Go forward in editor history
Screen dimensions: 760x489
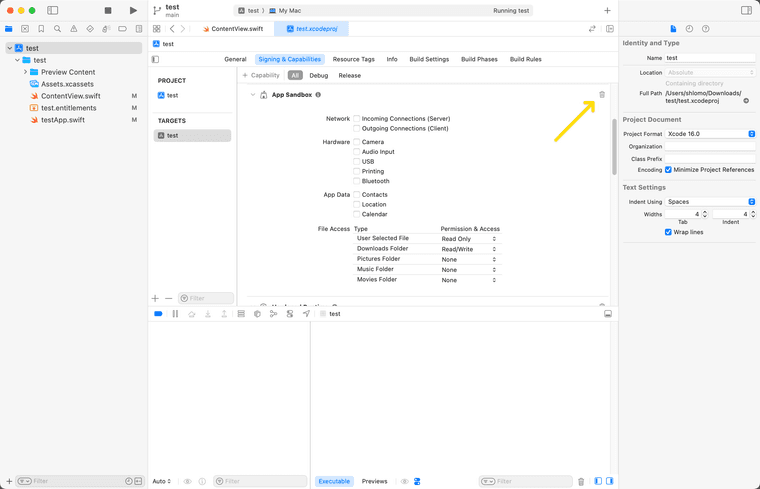click(x=183, y=29)
